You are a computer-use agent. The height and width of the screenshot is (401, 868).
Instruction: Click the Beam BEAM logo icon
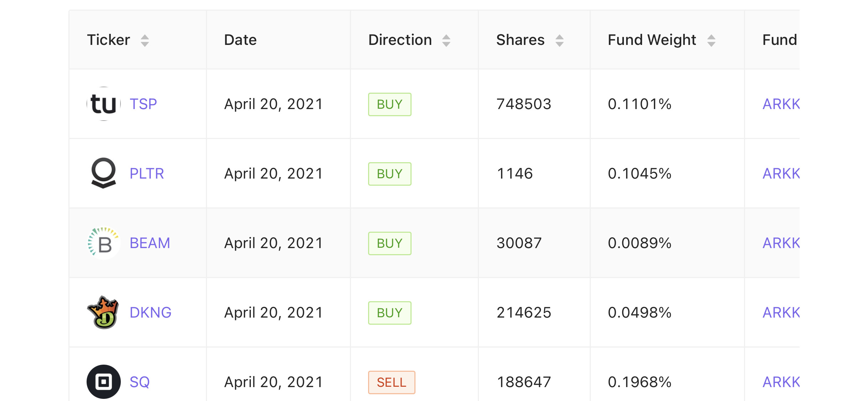coord(104,243)
